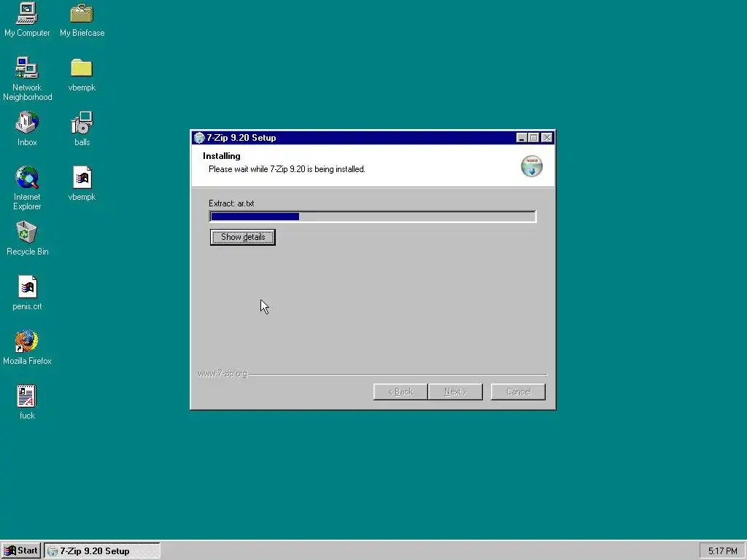Open the Start menu
Viewport: 747px width, 560px height.
click(21, 551)
